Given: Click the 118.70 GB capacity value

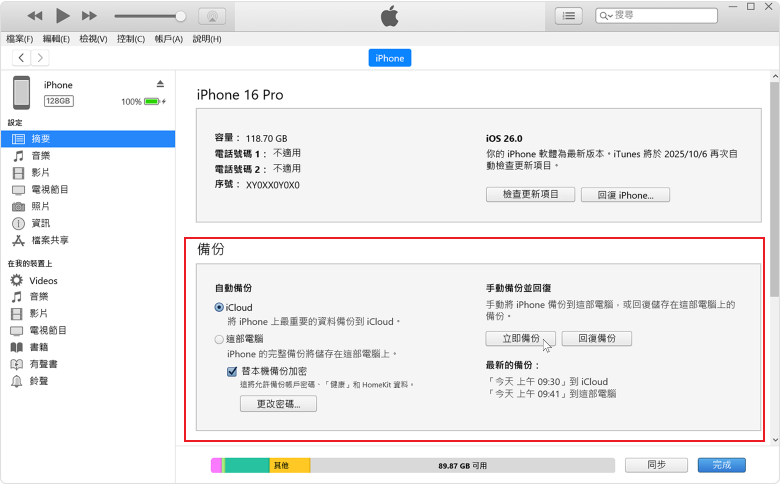Looking at the screenshot, I should coord(266,138).
